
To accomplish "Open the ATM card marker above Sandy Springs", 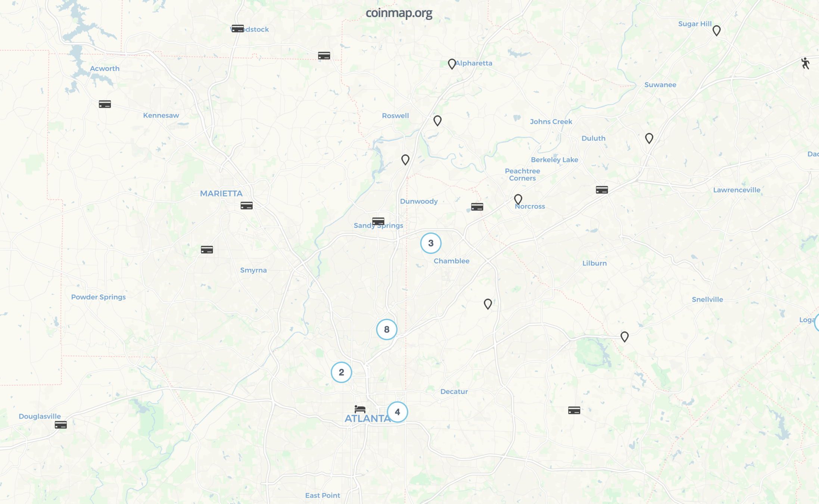I will pyautogui.click(x=378, y=221).
